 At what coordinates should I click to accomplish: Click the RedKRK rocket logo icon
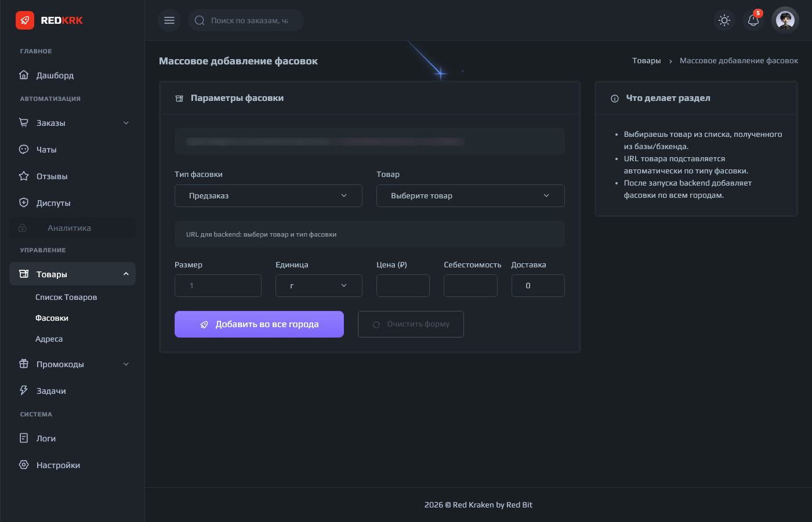click(x=24, y=20)
